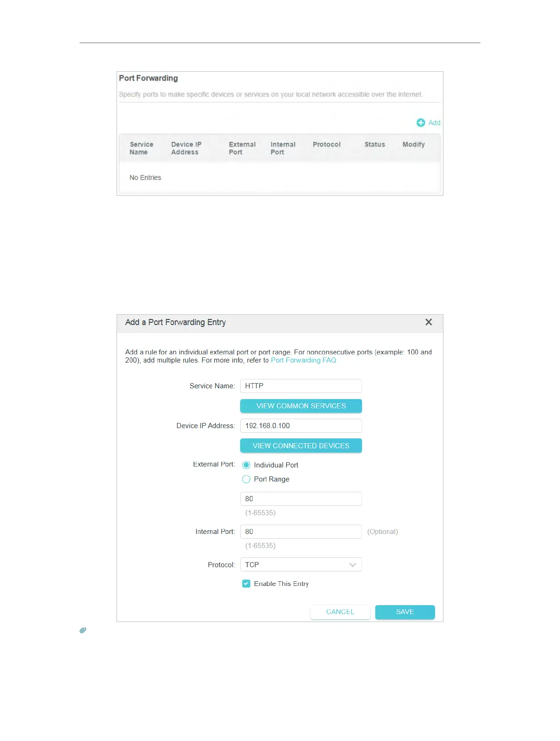Click the plus Add icon
This screenshot has height=741, width=560.
420,123
